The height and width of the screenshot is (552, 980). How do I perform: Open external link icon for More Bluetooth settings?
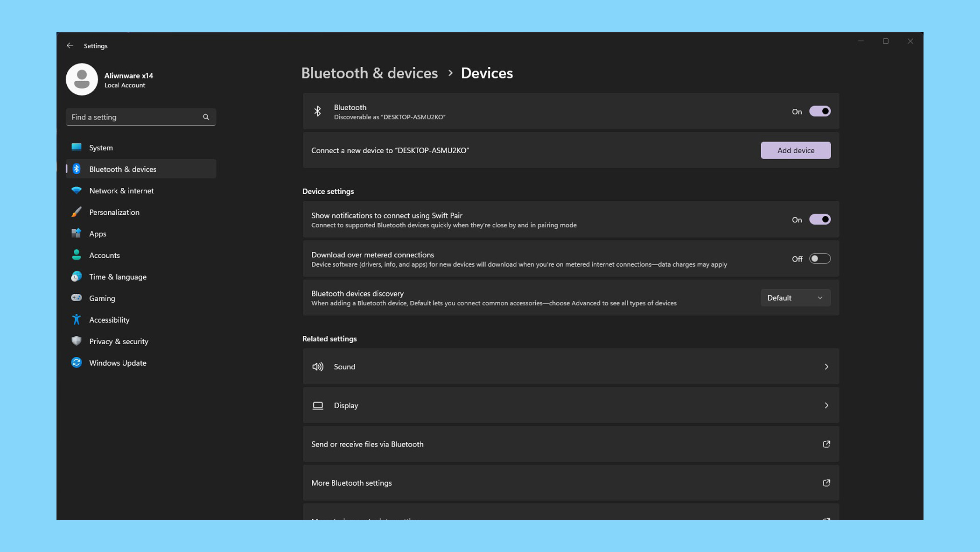(x=826, y=483)
